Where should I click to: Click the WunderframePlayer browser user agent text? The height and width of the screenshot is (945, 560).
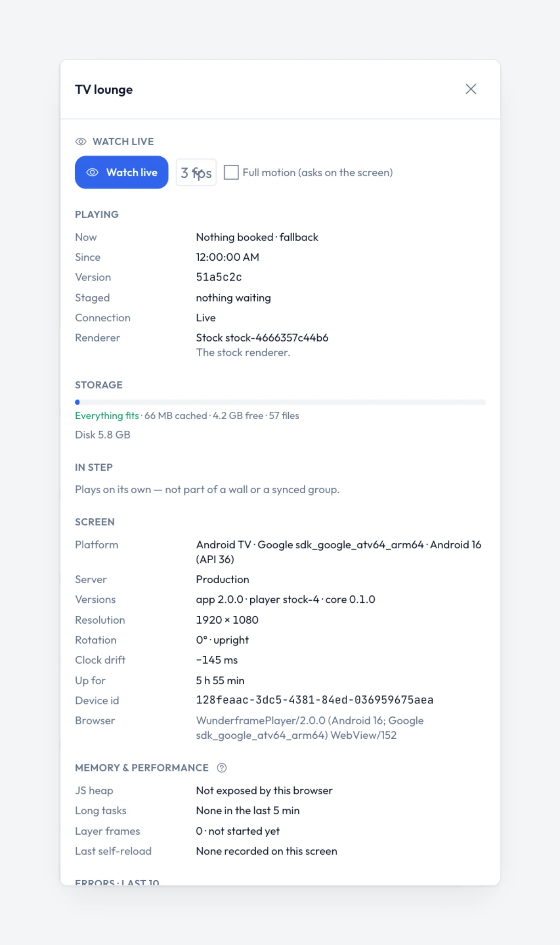(310, 728)
